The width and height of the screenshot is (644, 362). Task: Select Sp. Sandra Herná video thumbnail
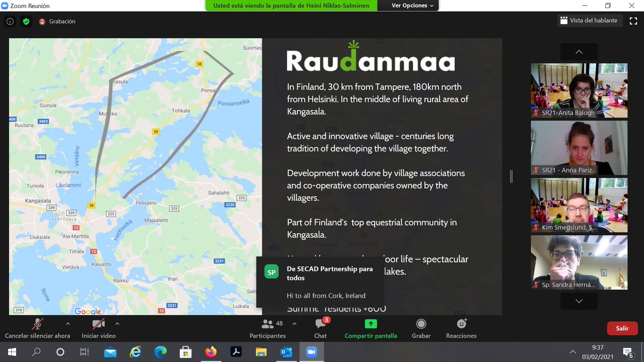click(579, 262)
